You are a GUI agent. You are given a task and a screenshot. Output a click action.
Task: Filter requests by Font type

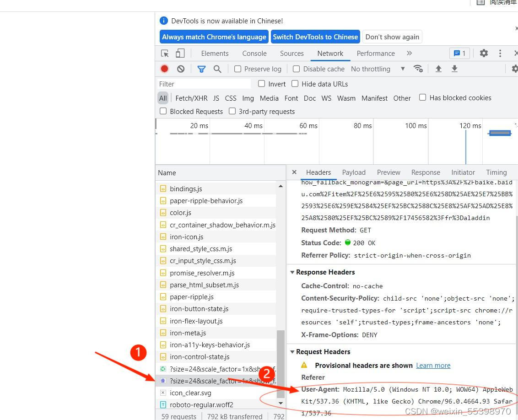coord(291,98)
